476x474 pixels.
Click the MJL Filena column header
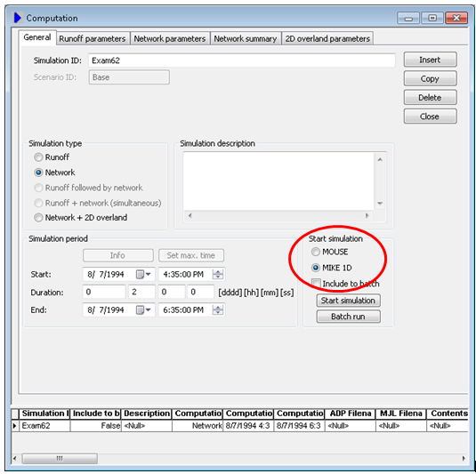[x=401, y=414]
